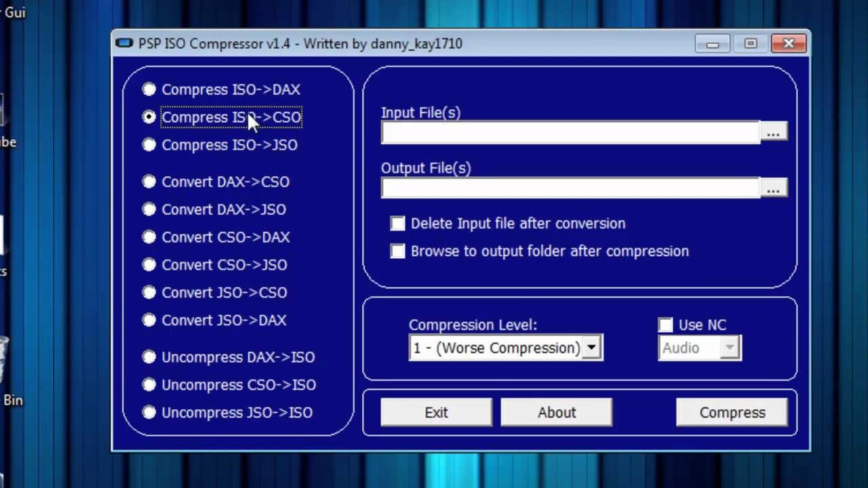The image size is (868, 488).
Task: Open the Compression Level dropdown
Action: [x=506, y=348]
